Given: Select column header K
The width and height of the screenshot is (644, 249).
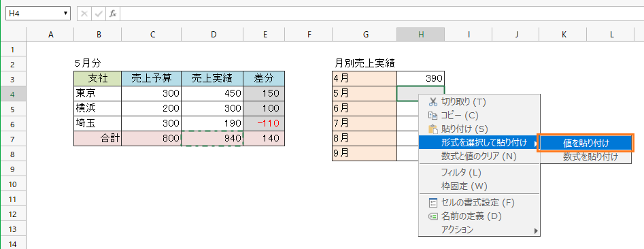Looking at the screenshot, I should coord(564,35).
